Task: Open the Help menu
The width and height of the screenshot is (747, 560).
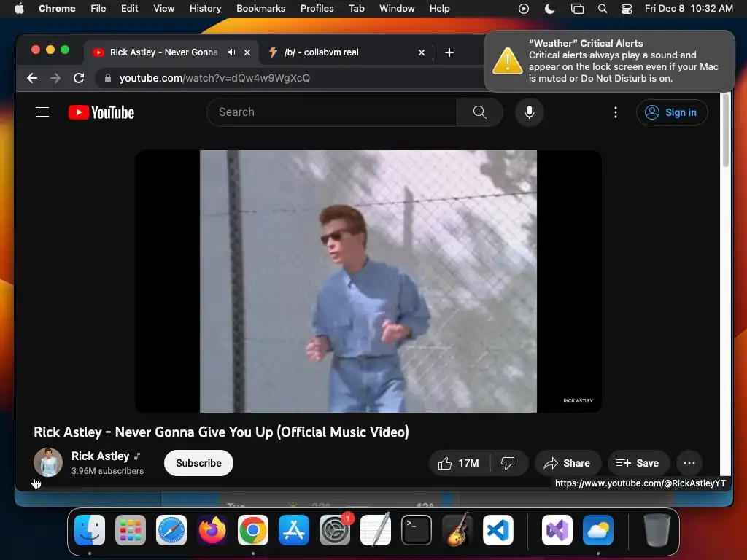Action: pyautogui.click(x=439, y=9)
